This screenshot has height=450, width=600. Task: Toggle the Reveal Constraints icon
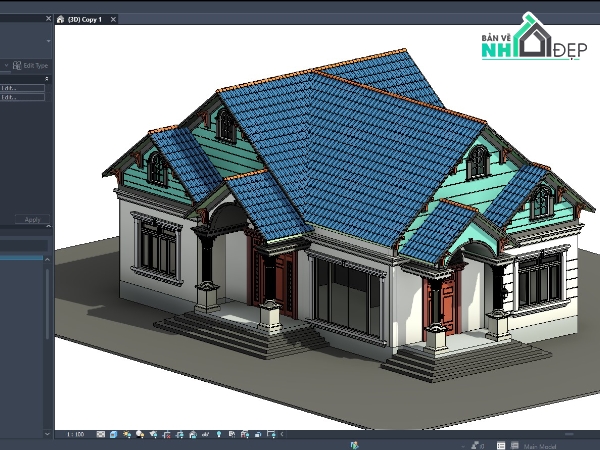point(271,434)
